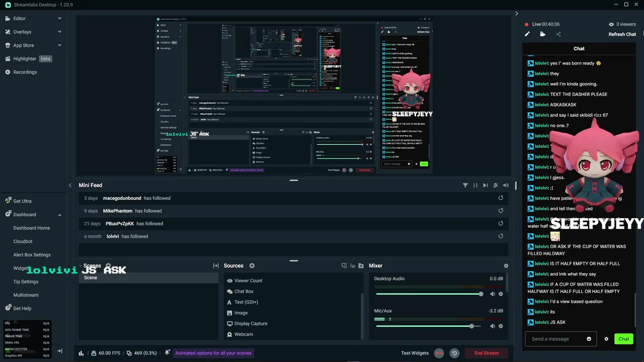The height and width of the screenshot is (362, 644).
Task: Open the Overlays section in sidebar
Action: [x=22, y=32]
